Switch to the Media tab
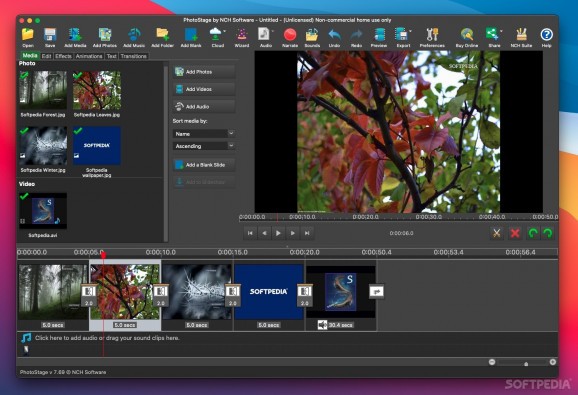Image resolution: width=578 pixels, height=395 pixels. click(x=30, y=56)
